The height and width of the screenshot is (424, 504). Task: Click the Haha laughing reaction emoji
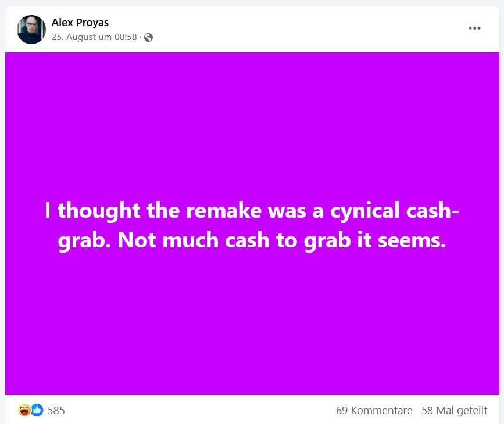click(x=24, y=410)
